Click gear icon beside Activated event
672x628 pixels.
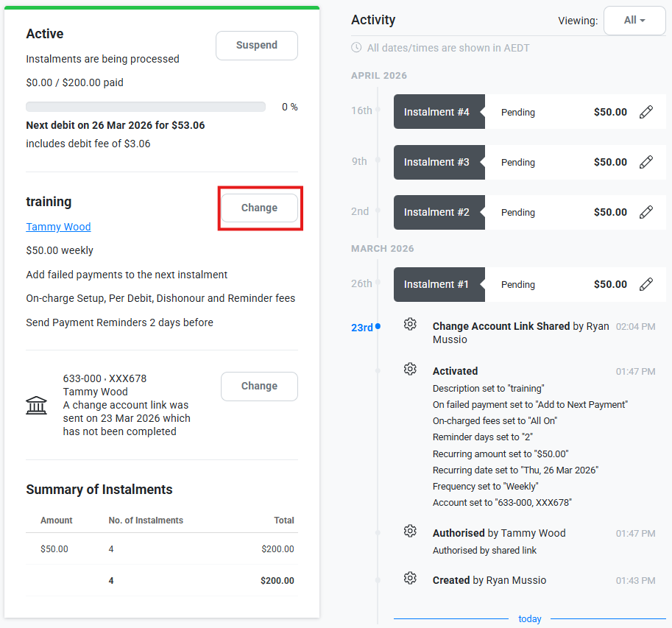coord(410,370)
